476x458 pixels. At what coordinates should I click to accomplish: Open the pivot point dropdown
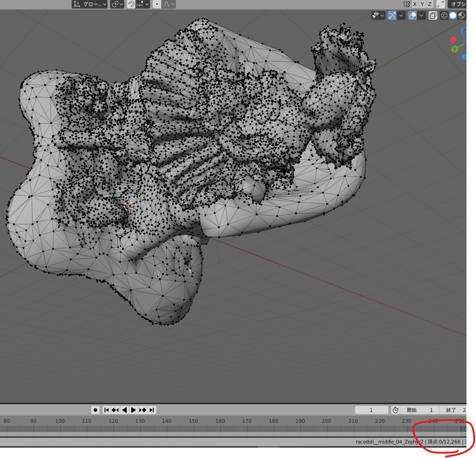tap(118, 4)
